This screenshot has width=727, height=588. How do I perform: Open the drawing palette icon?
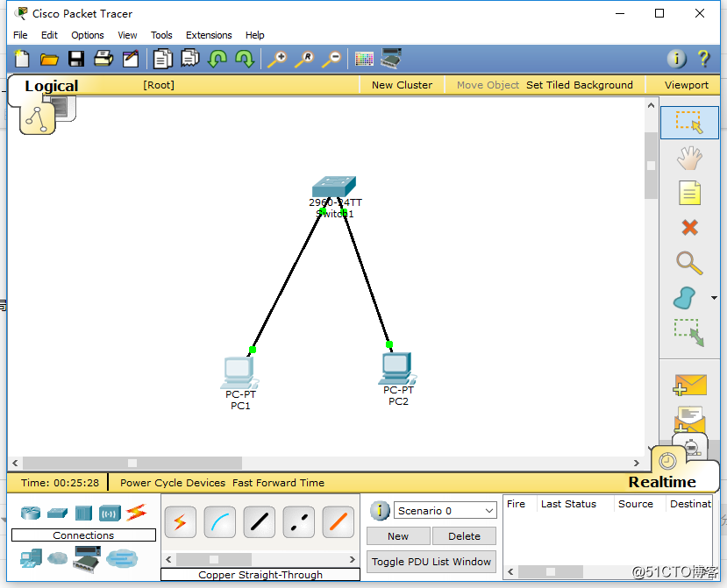364,59
